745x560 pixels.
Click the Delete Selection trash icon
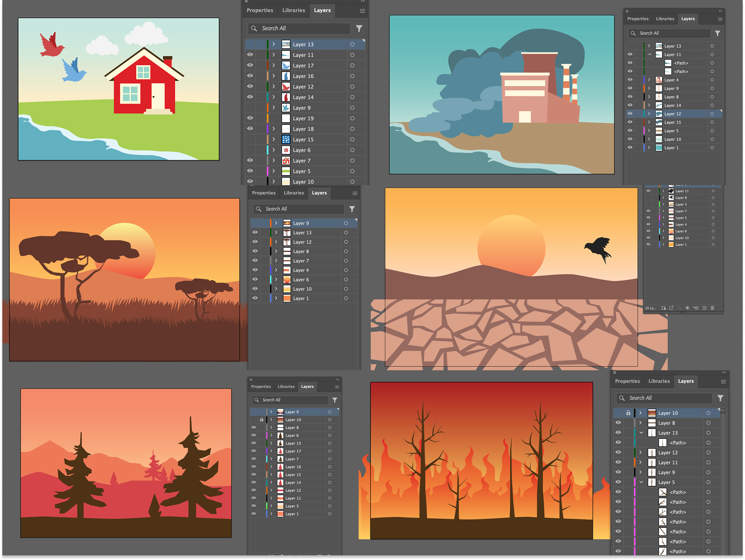click(712, 308)
